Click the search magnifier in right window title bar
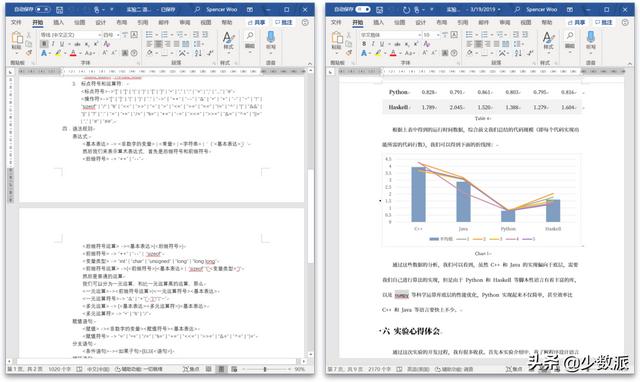The image size is (640, 382). click(517, 9)
